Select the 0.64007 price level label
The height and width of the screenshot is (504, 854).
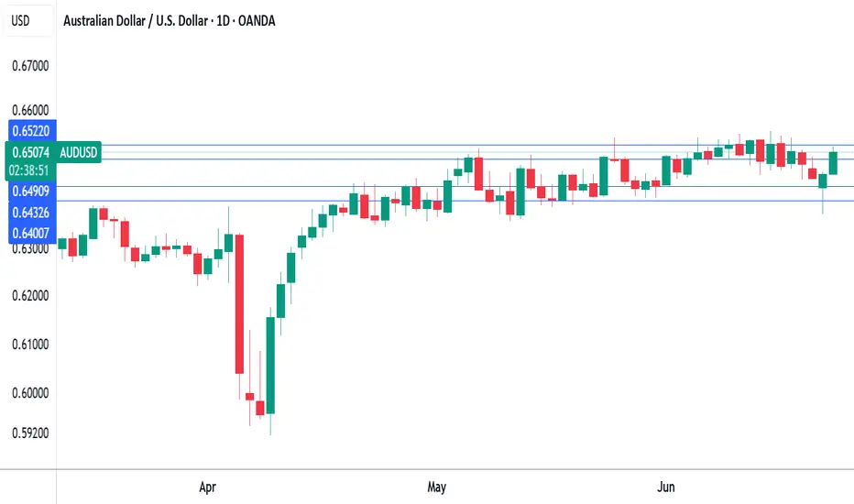click(31, 233)
